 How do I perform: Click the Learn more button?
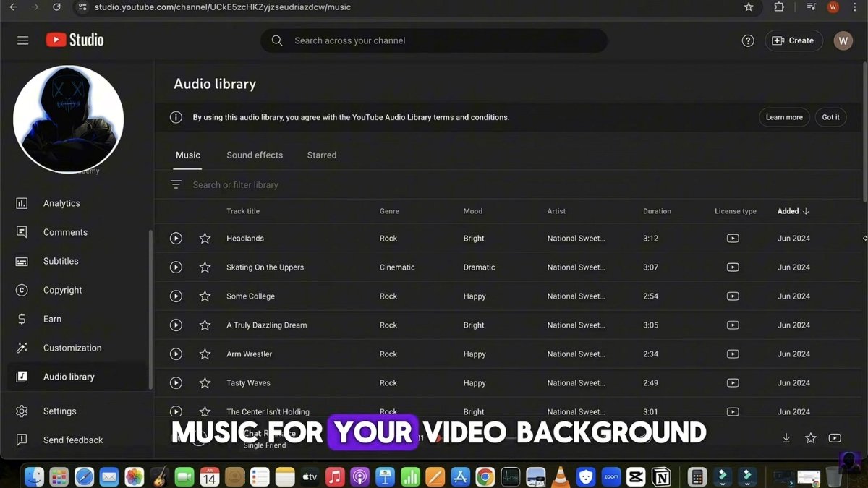pyautogui.click(x=784, y=116)
